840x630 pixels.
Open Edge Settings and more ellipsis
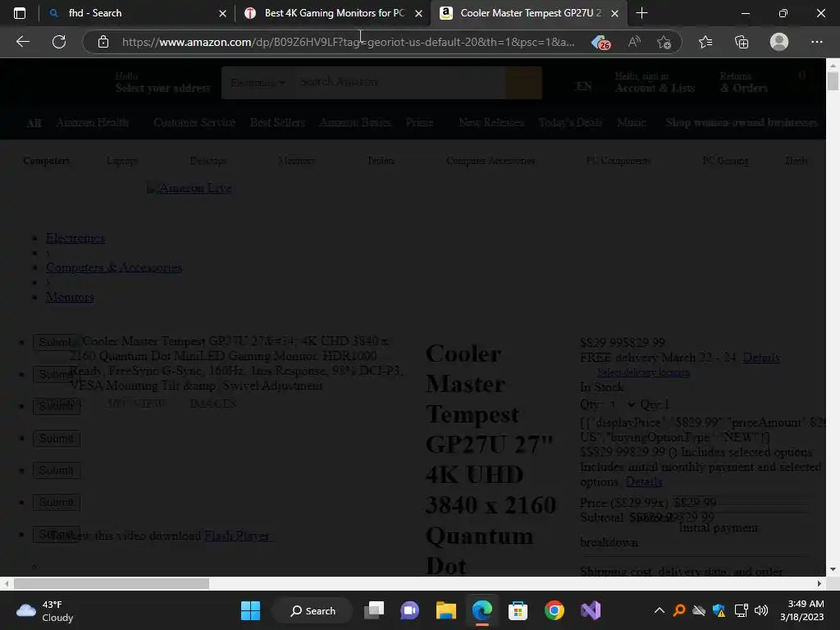[816, 42]
